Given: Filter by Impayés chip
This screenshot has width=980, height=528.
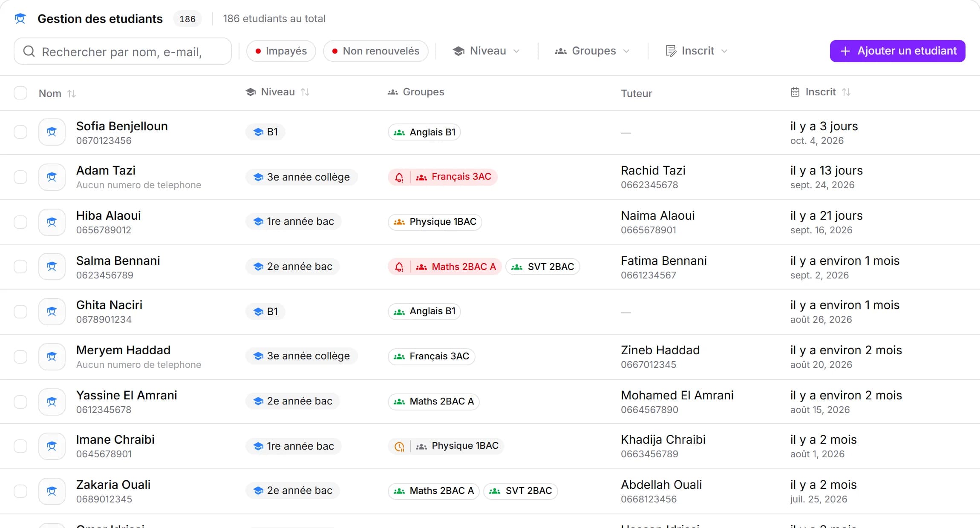Looking at the screenshot, I should (281, 51).
